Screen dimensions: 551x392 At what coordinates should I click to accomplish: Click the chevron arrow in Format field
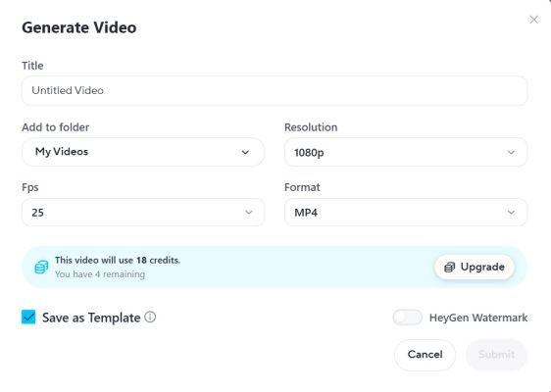[x=511, y=212]
